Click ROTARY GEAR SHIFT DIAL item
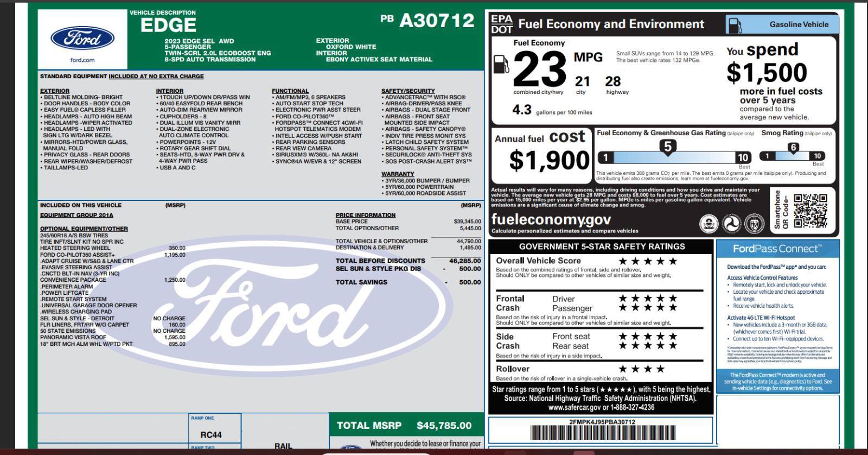The width and height of the screenshot is (868, 455). point(195,148)
